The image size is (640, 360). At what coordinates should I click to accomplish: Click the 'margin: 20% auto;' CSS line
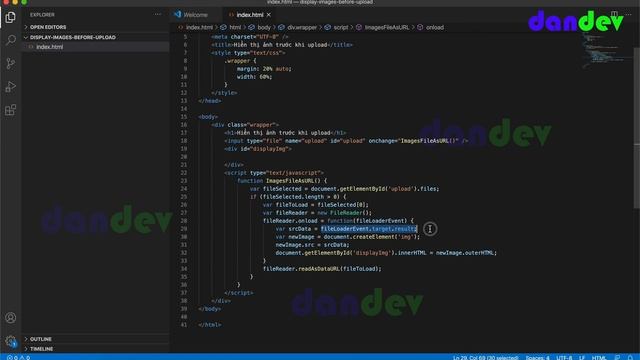tap(264, 69)
